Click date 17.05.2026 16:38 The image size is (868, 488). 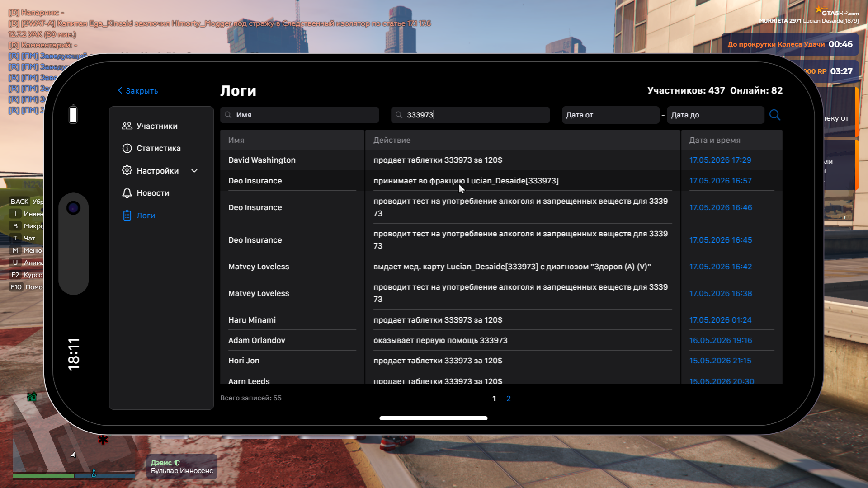pos(721,293)
